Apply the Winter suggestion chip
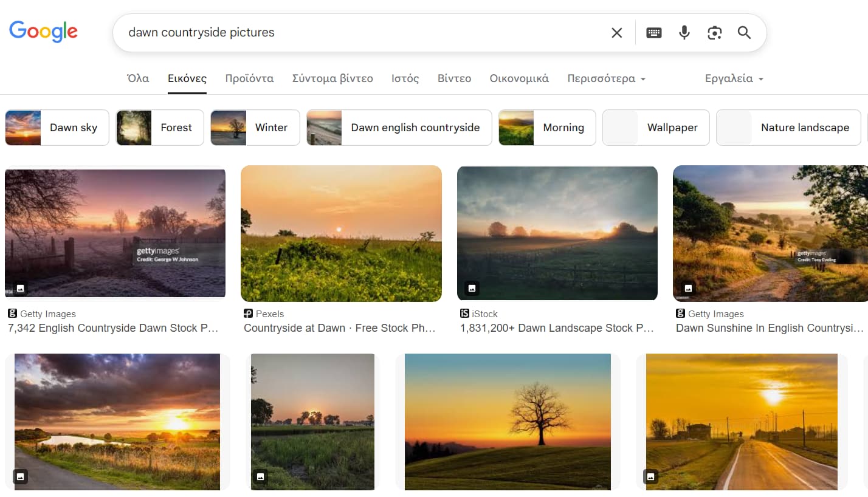 point(255,128)
